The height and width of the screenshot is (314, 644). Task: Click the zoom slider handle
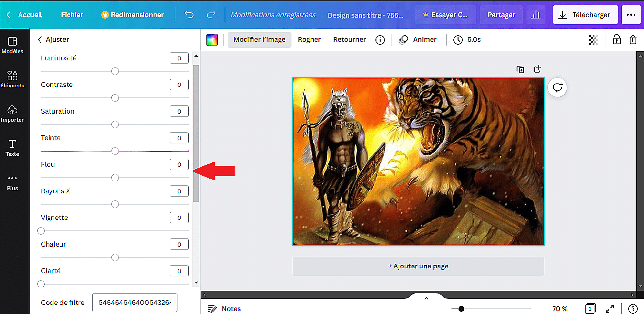[x=461, y=309]
